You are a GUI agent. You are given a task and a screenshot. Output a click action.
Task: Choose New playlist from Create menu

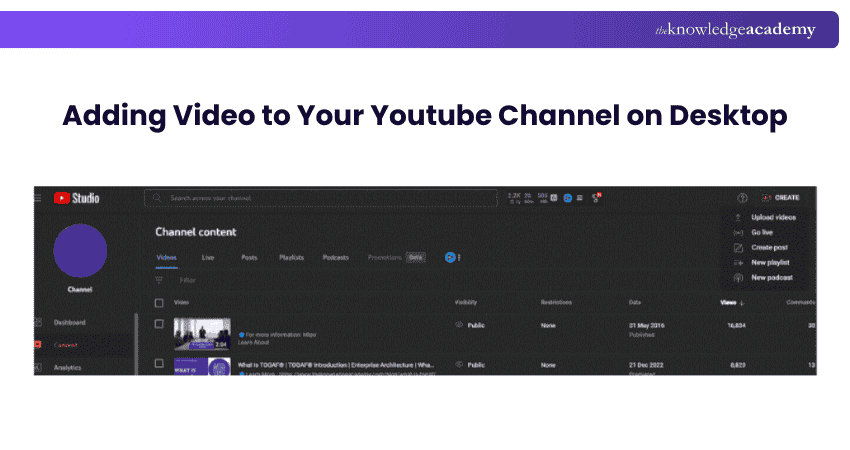click(x=770, y=262)
